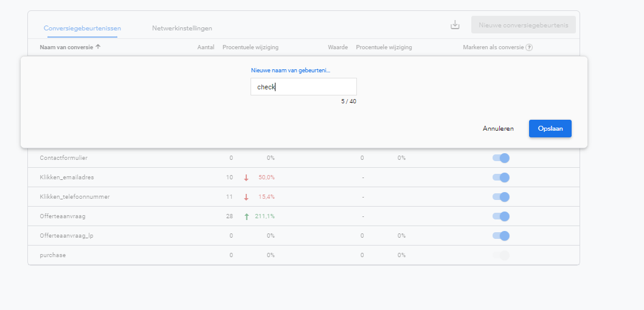Click the 211,1% increase value
The width and height of the screenshot is (644, 310).
[265, 216]
